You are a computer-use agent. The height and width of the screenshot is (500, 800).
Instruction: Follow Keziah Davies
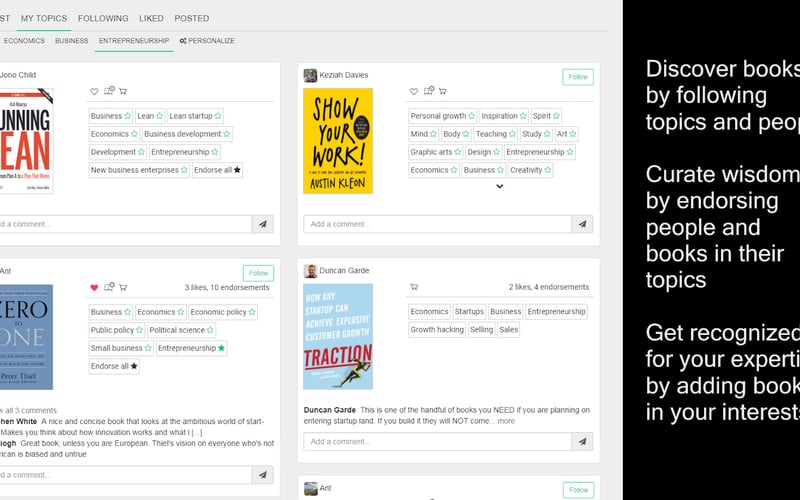click(x=578, y=77)
